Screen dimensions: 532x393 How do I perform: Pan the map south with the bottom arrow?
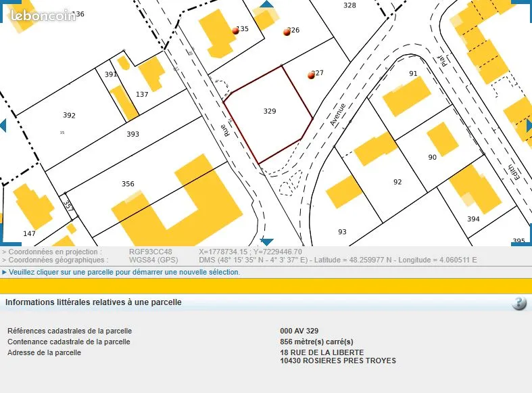(x=267, y=241)
